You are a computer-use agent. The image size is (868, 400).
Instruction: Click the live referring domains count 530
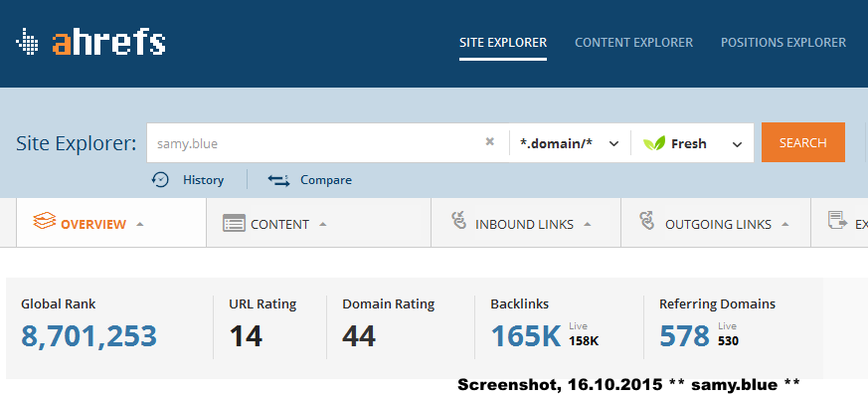(x=729, y=340)
